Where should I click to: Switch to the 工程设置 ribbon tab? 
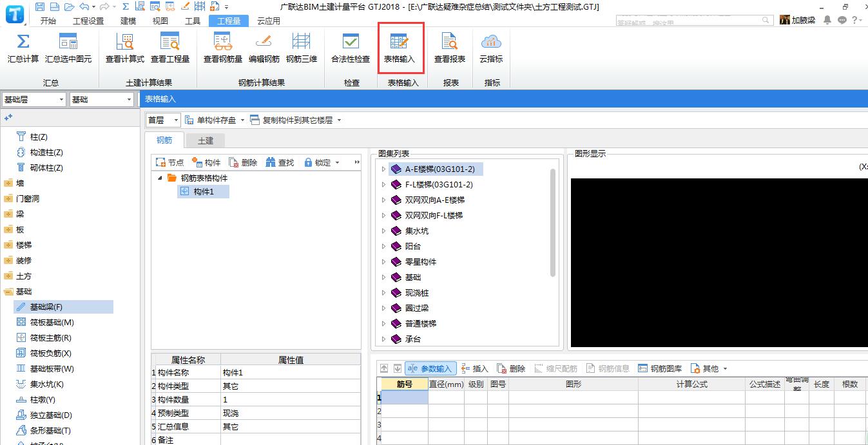tap(88, 21)
